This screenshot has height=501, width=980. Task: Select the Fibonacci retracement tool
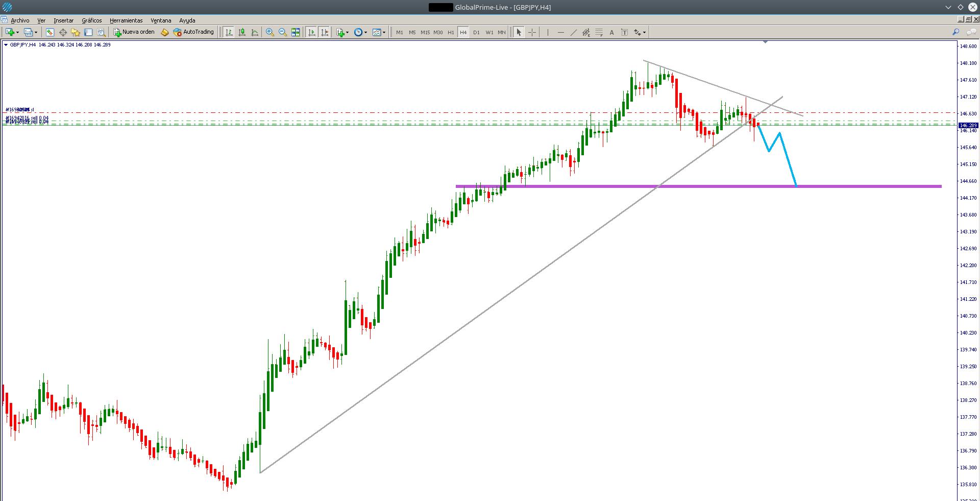(599, 32)
